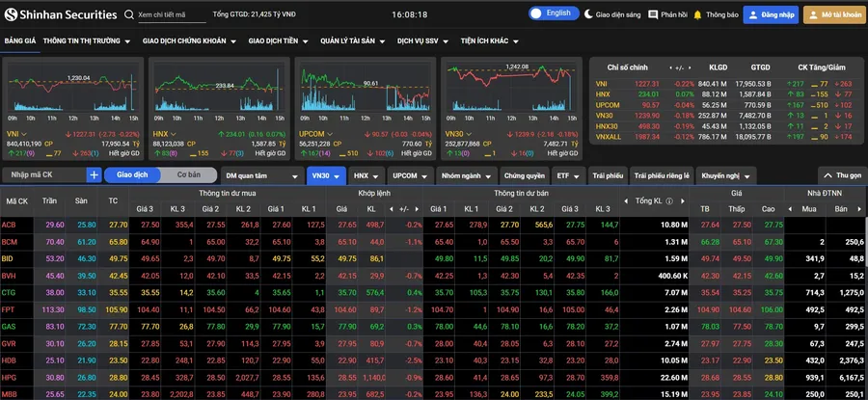Screen dimensions: 868x400
Task: Collapse the panel with Thu gọn
Action: point(843,175)
